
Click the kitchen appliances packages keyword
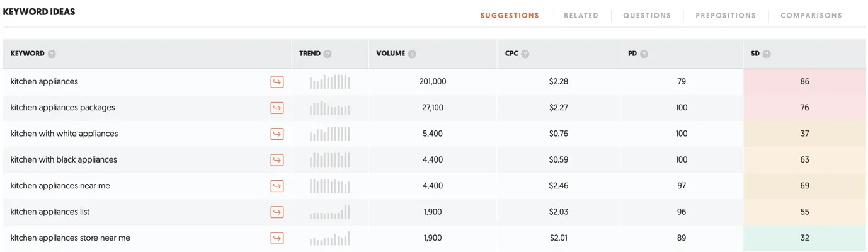click(63, 108)
